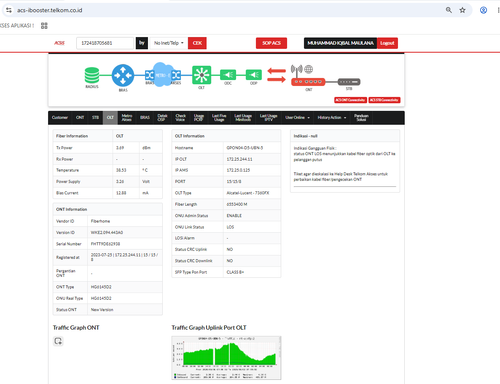This screenshot has width=500, height=384.
Task: Open the Metro Akses tab
Action: tap(127, 118)
